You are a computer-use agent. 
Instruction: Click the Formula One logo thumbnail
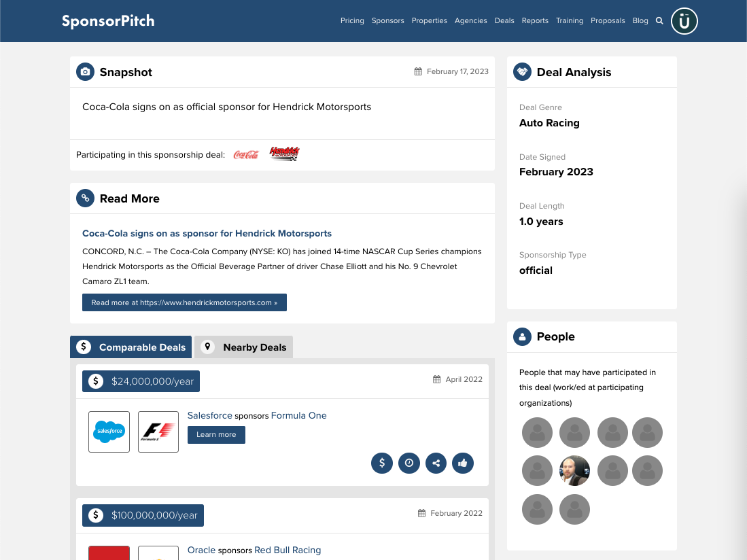[158, 432]
